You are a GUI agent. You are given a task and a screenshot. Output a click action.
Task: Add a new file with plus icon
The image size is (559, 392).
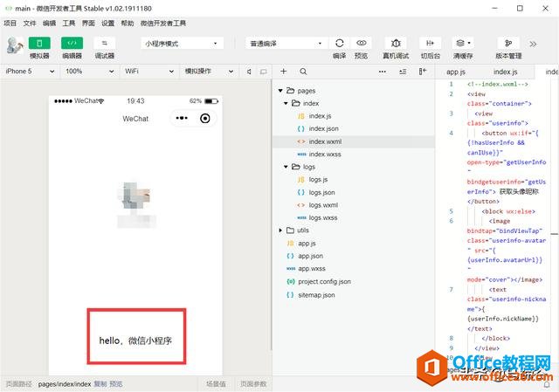click(283, 72)
